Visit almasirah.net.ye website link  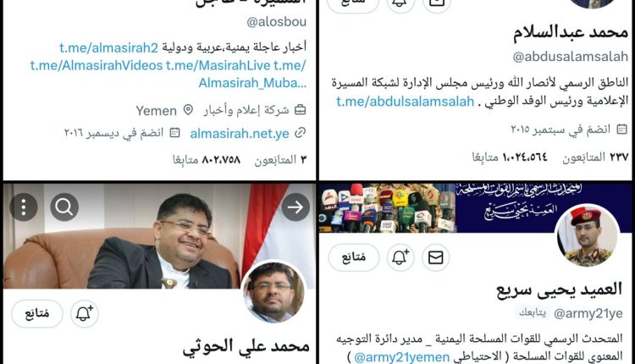240,133
